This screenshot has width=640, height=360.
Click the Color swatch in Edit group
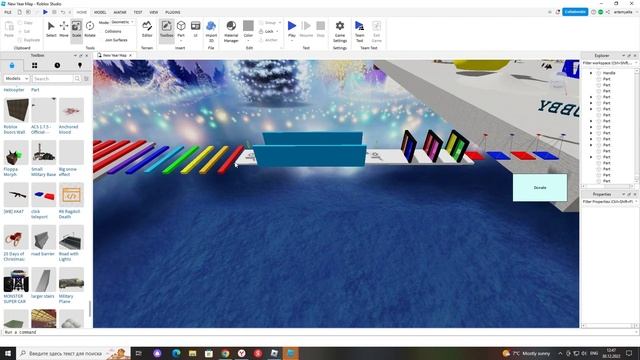(x=248, y=26)
